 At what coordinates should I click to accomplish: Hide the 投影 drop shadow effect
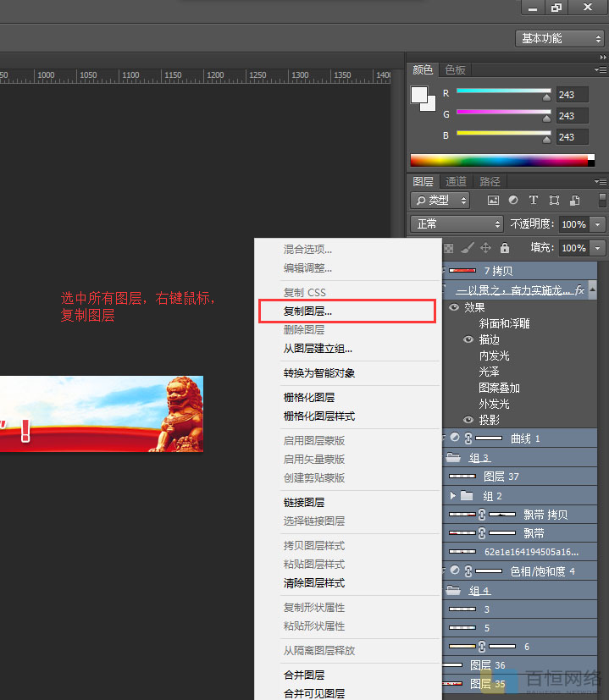(468, 420)
